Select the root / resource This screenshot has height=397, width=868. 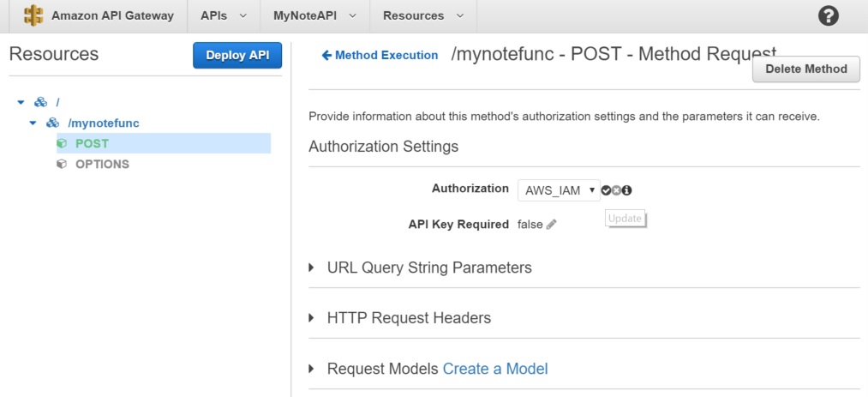[x=57, y=102]
